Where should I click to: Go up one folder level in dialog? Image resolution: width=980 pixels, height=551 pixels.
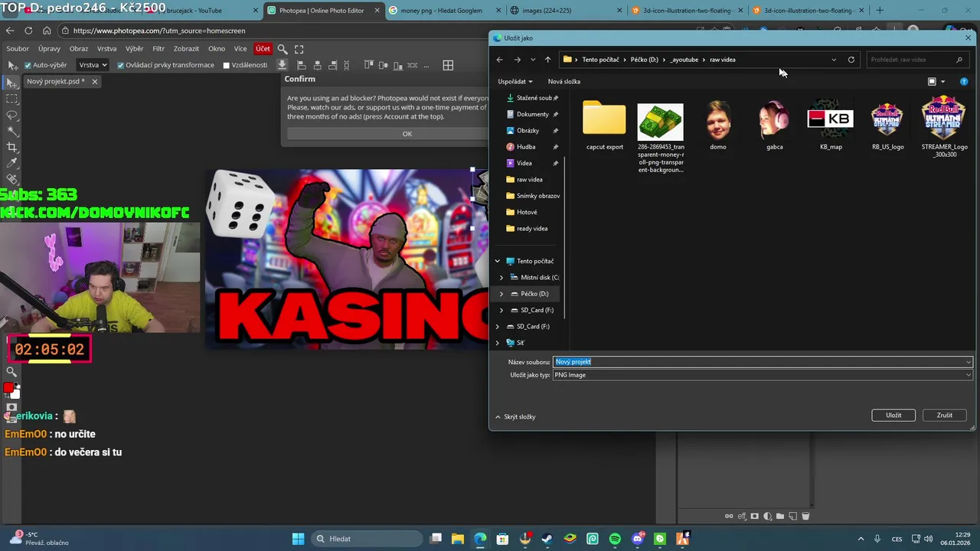coord(547,60)
